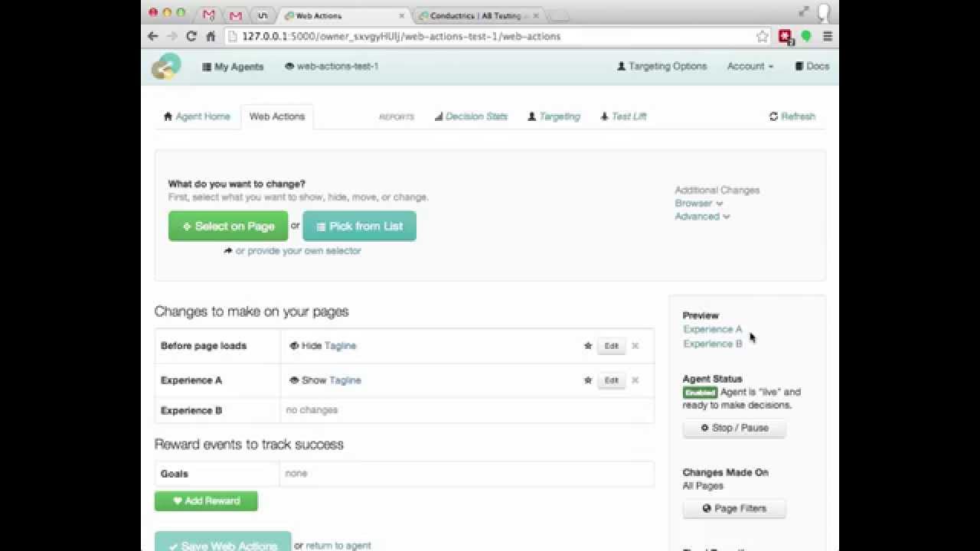The image size is (980, 551).
Task: Expand the Browser dropdown
Action: (698, 204)
